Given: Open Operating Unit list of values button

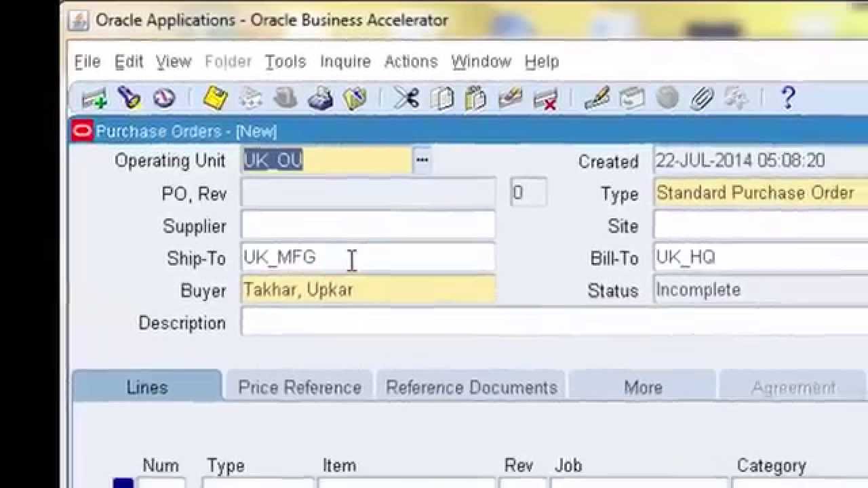Looking at the screenshot, I should (422, 160).
